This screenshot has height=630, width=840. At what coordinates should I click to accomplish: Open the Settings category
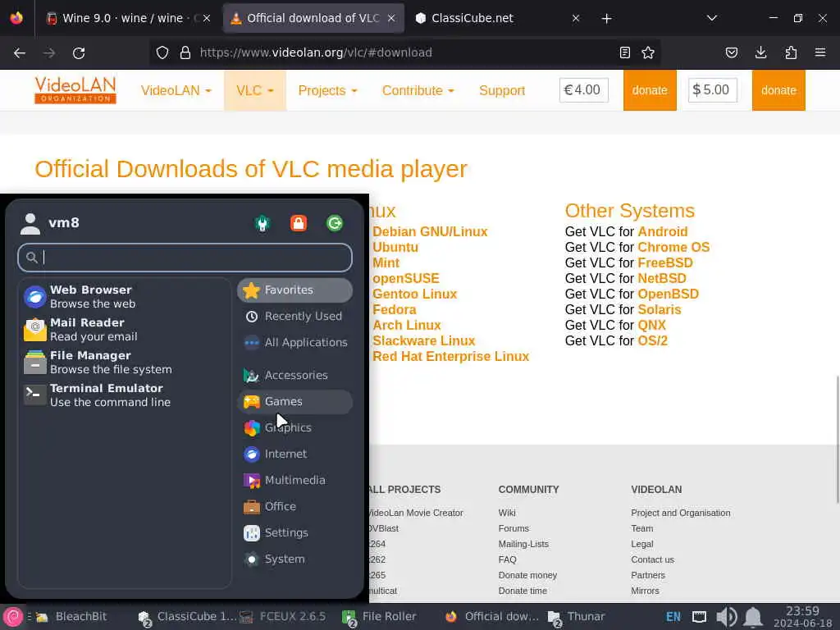tap(294, 532)
